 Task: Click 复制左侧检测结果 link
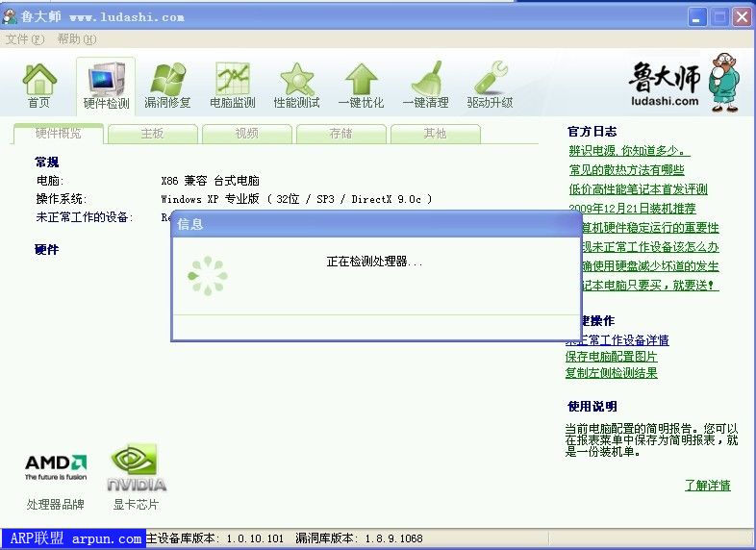click(611, 373)
